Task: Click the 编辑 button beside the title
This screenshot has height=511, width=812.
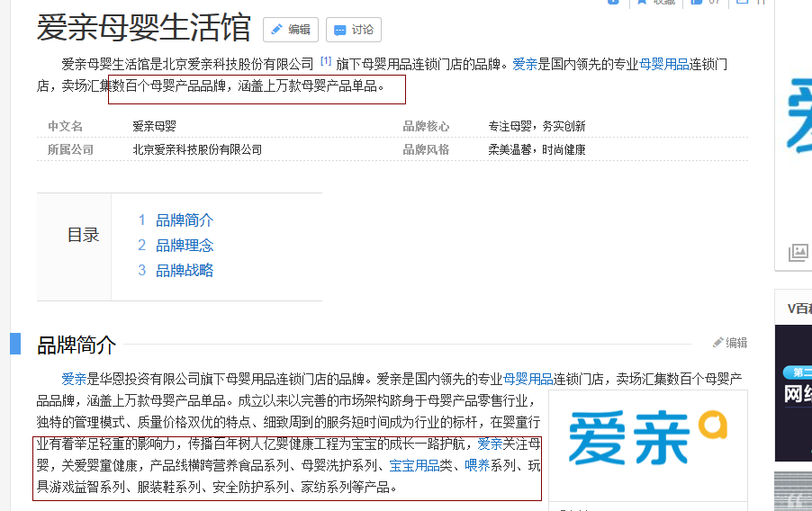Action: coord(291,30)
